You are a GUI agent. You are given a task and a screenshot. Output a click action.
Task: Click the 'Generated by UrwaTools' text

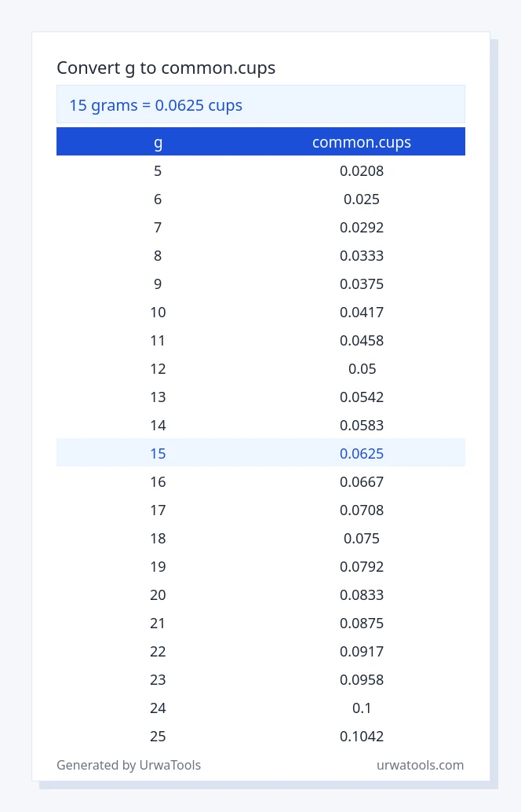tap(129, 765)
